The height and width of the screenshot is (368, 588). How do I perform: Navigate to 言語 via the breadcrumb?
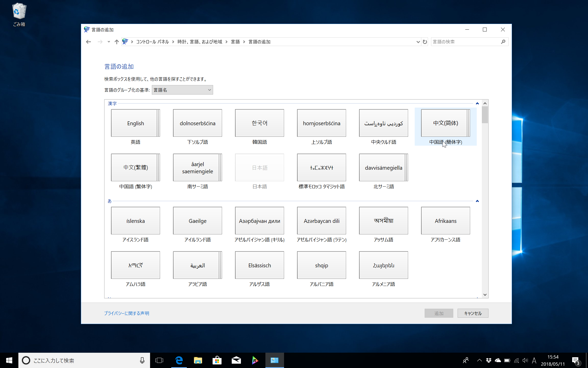[x=235, y=42]
